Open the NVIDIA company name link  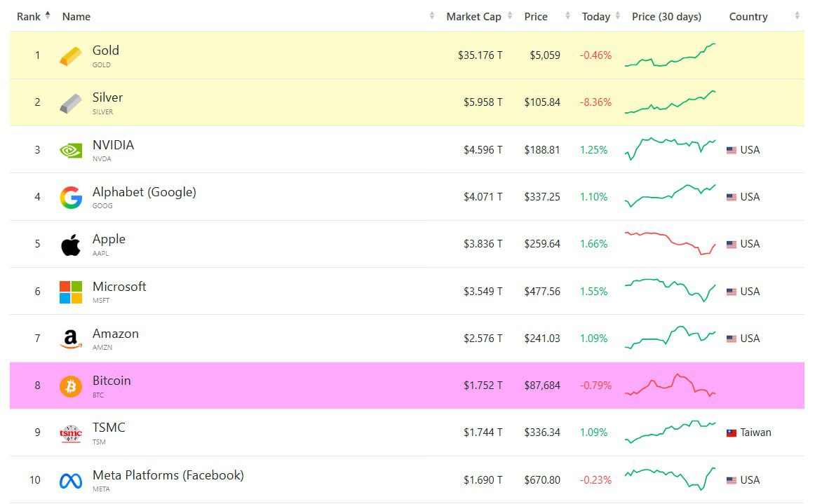[113, 145]
